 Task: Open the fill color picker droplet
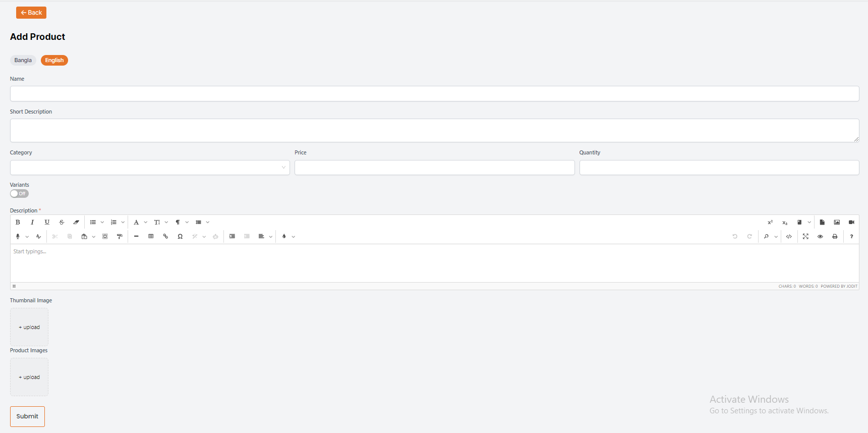(x=284, y=236)
